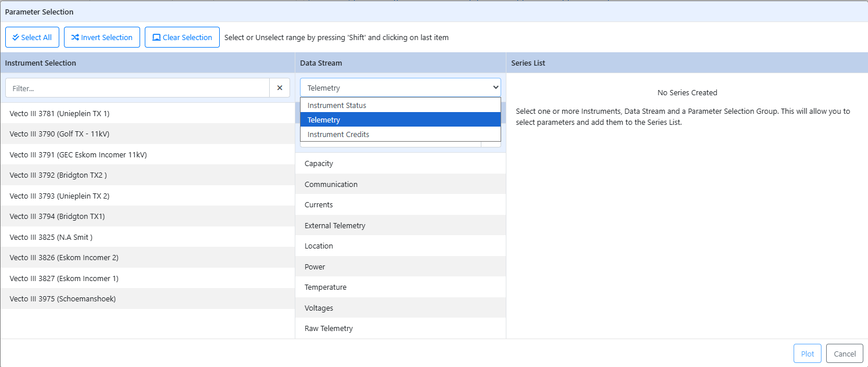Choose Instrument Status option
The width and height of the screenshot is (868, 367).
point(401,105)
